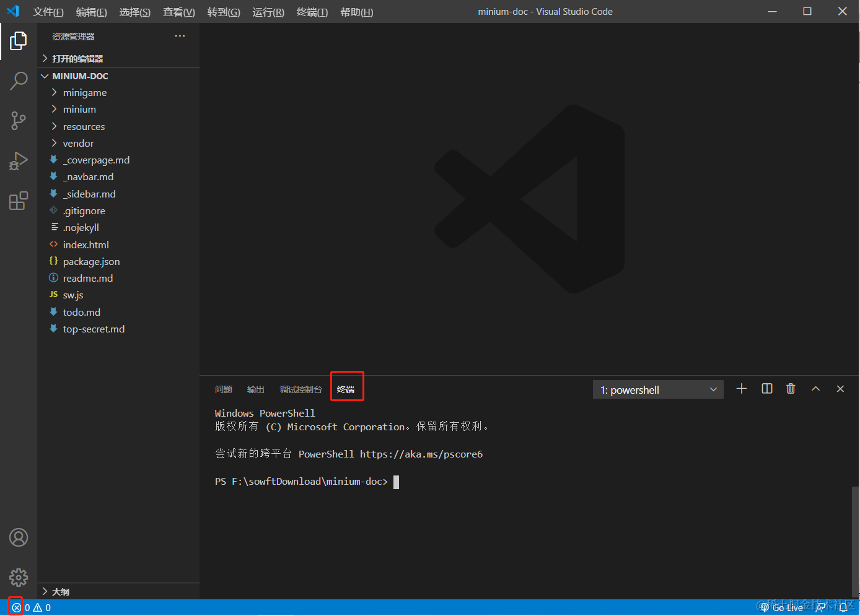Switch to the 输出 panel tab
Screen dimensions: 860x616
click(256, 389)
